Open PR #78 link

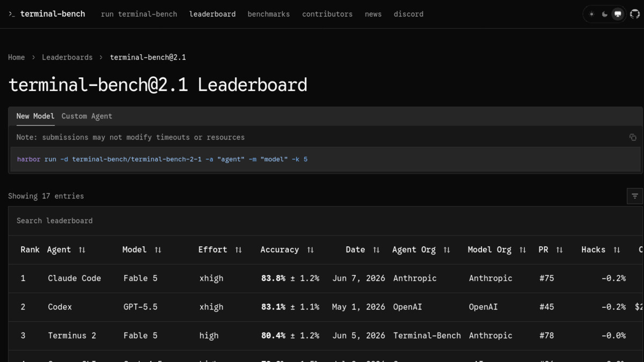546,336
